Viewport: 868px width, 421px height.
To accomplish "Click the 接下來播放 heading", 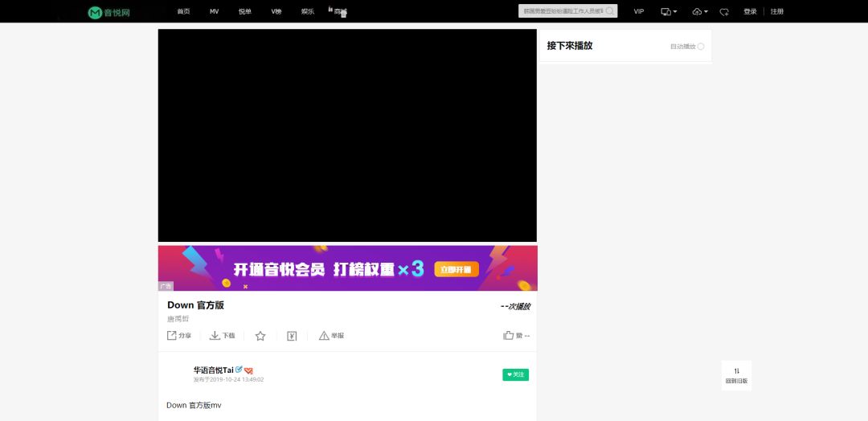I will tap(570, 46).
